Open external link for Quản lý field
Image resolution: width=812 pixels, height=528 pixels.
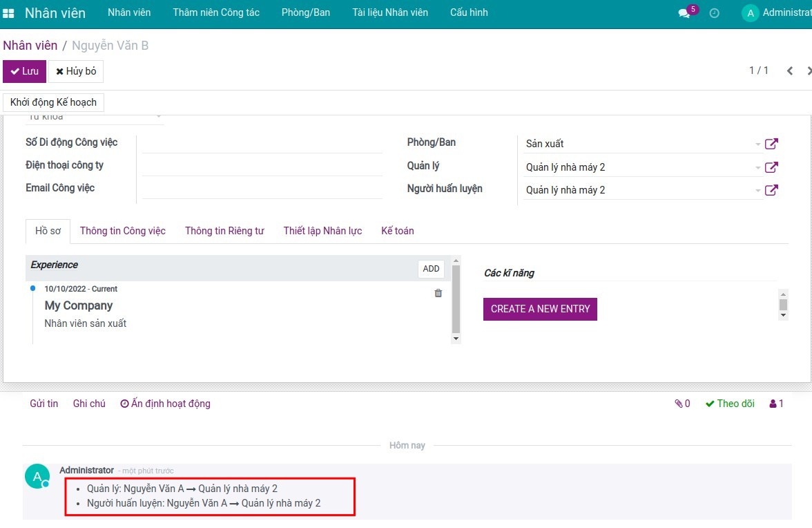[771, 167]
